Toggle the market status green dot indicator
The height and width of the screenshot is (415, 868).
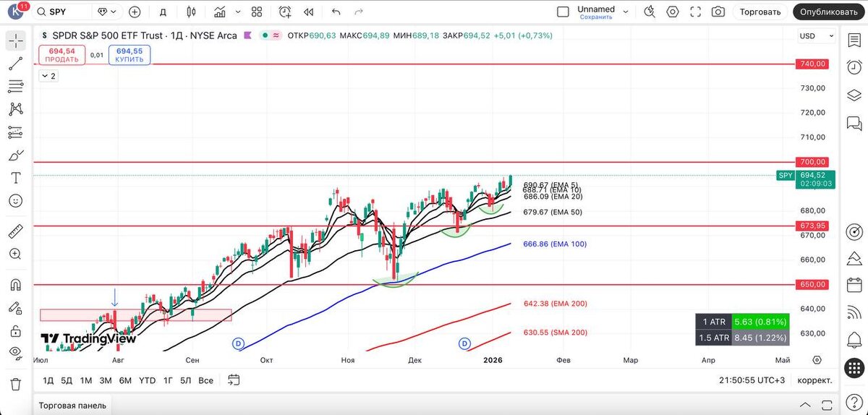point(266,35)
